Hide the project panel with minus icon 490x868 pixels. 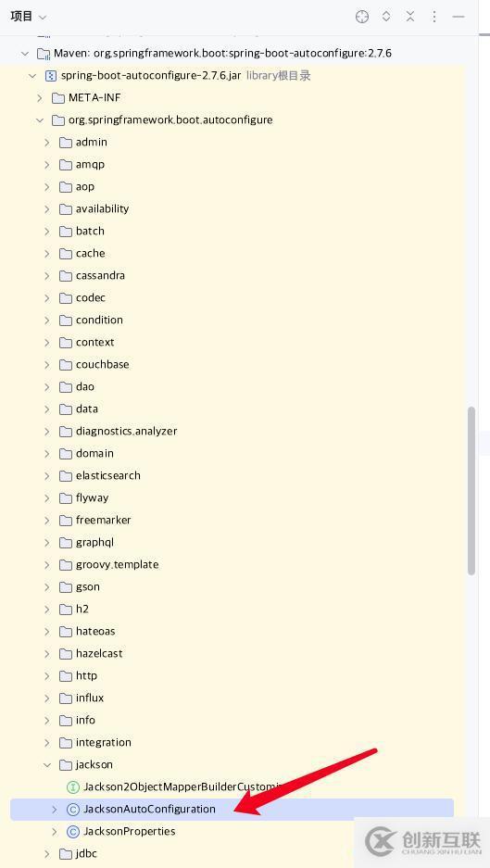pyautogui.click(x=459, y=17)
